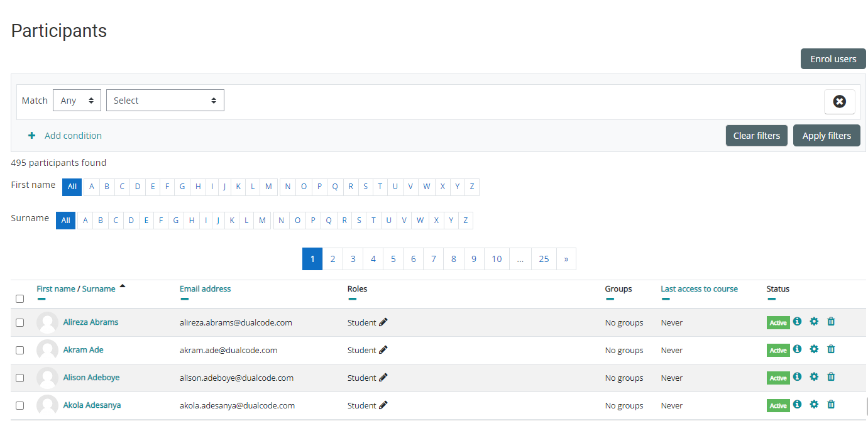The image size is (868, 421).
Task: Remove filter row with the X icon
Action: coord(839,101)
